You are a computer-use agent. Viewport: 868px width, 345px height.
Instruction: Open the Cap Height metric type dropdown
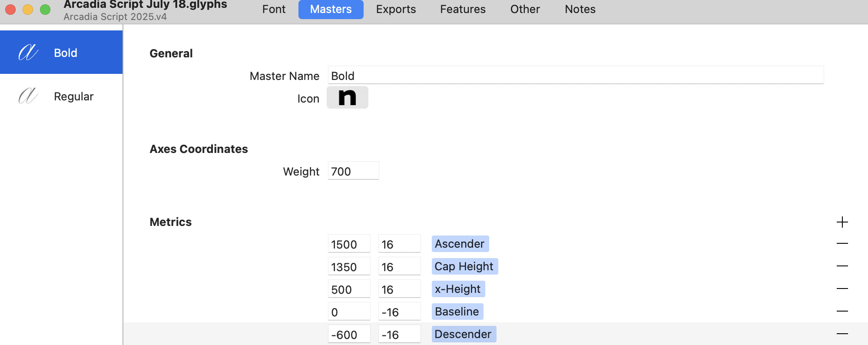point(464,266)
